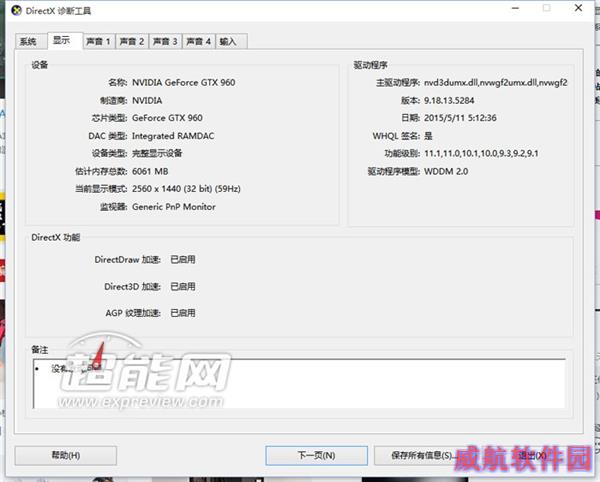600x482 pixels.
Task: Switch to the 输入 tab
Action: point(232,41)
